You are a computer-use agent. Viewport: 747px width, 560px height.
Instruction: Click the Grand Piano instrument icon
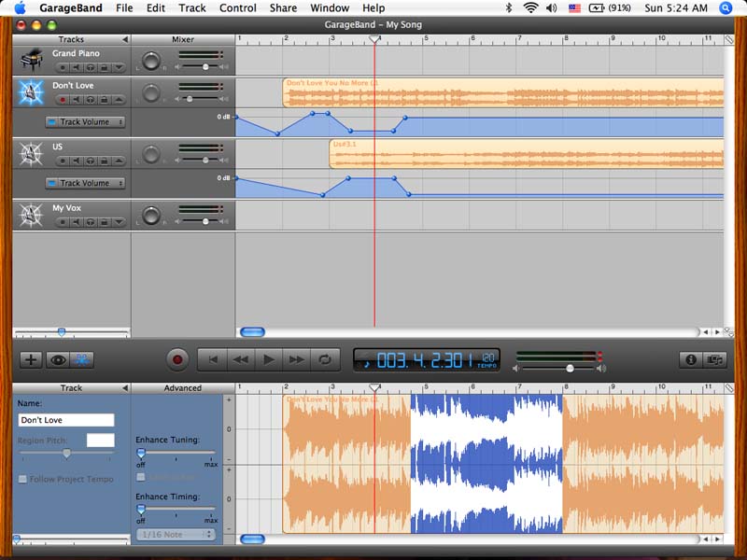[x=32, y=60]
